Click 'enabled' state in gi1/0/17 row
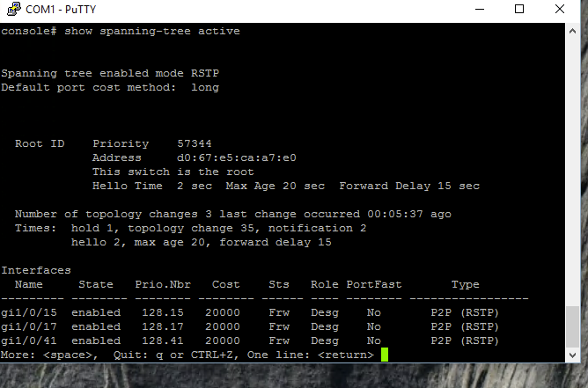This screenshot has width=588, height=388. 96,327
